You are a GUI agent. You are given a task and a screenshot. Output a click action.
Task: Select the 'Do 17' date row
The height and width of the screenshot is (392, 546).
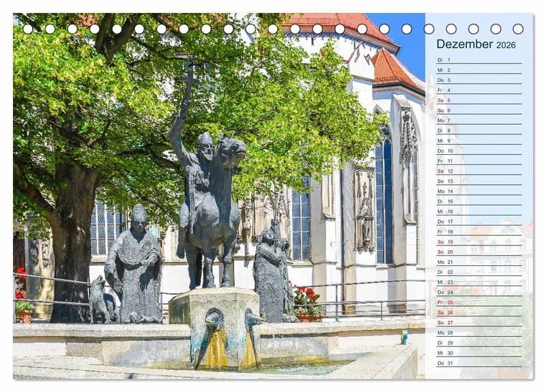pyautogui.click(x=479, y=221)
